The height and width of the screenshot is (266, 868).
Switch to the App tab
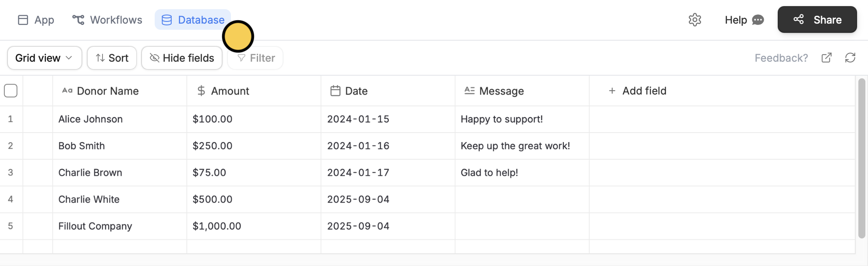tap(35, 20)
